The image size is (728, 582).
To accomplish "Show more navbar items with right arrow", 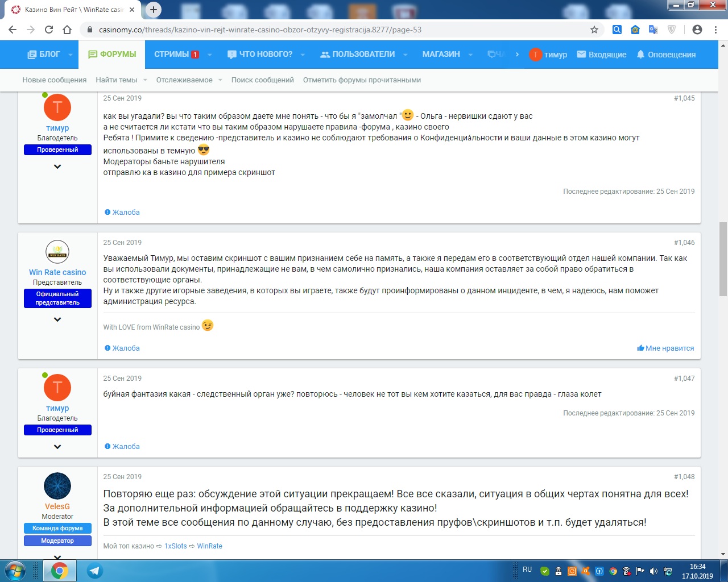I will [x=517, y=55].
